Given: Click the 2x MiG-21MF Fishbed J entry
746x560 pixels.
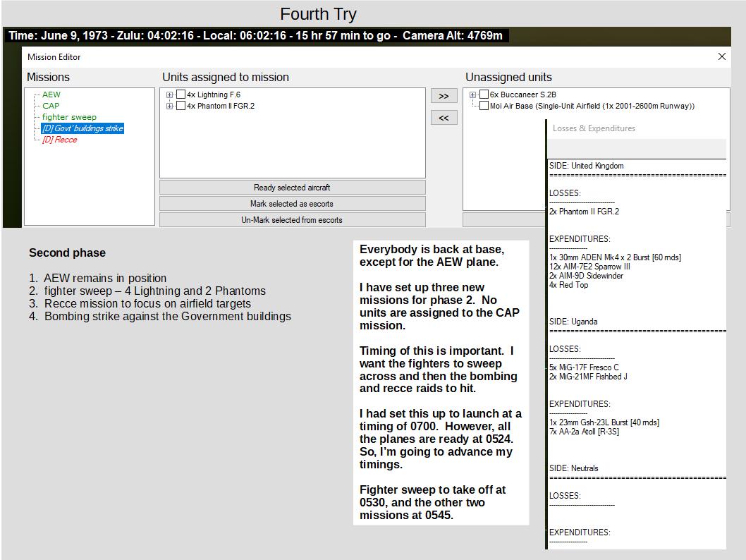Looking at the screenshot, I should pyautogui.click(x=588, y=377).
